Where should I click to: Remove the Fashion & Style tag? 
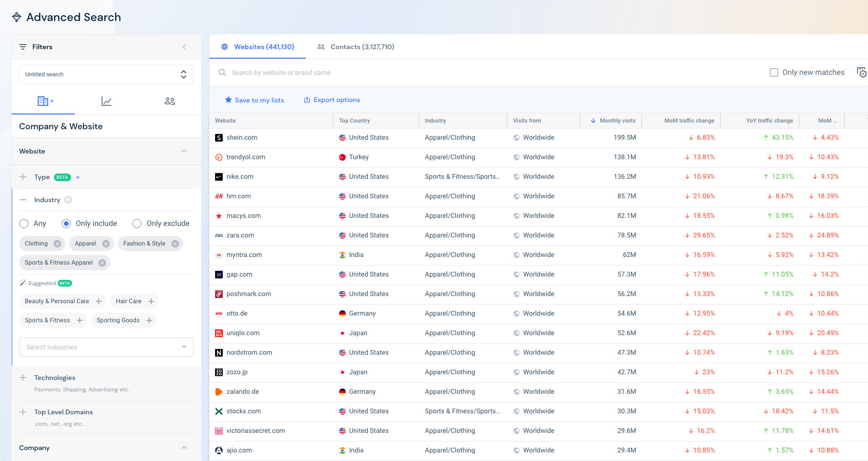coord(175,244)
